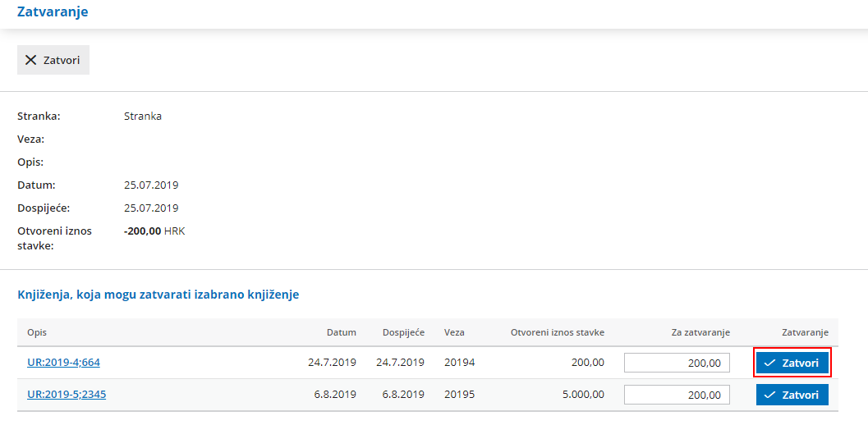
Task: Open the UR:2019-5;2345 entry link
Action: pos(67,394)
